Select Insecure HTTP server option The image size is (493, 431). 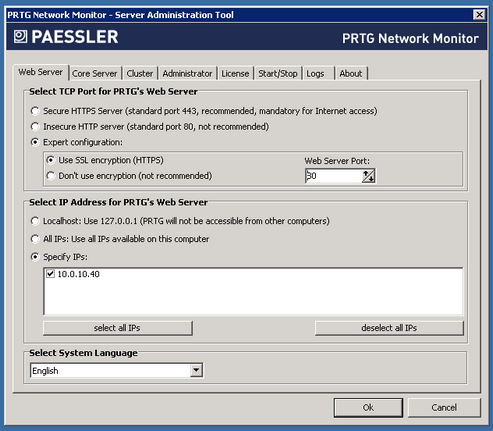[35, 126]
